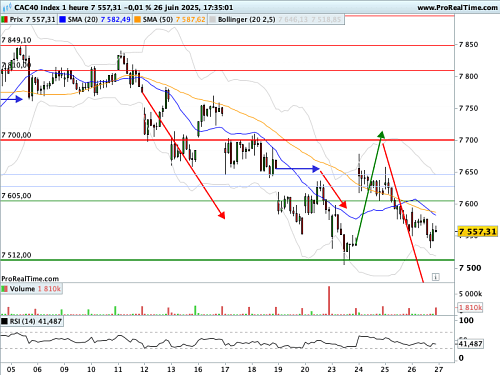Click date label 16 on time axis
The image size is (500, 375).
(198, 369)
